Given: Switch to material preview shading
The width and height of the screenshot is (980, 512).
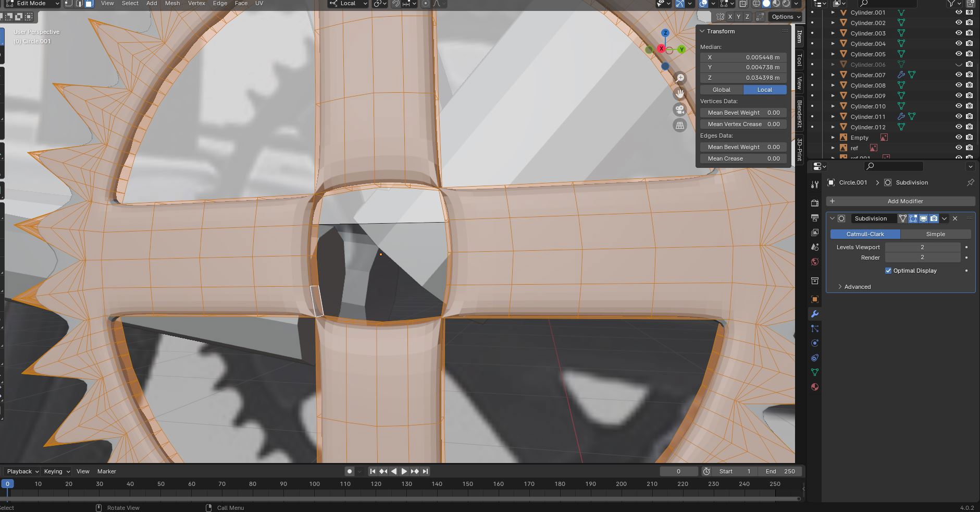Looking at the screenshot, I should click(x=776, y=3).
